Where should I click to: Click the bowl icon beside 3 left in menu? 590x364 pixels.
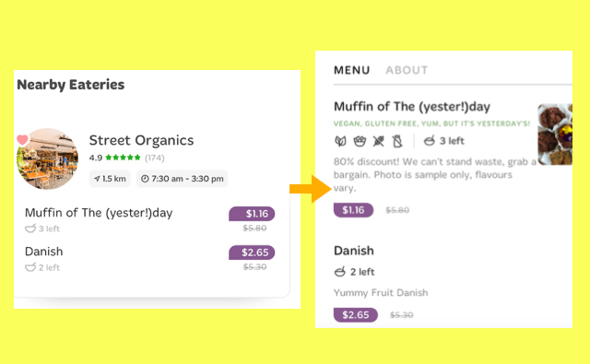[430, 141]
